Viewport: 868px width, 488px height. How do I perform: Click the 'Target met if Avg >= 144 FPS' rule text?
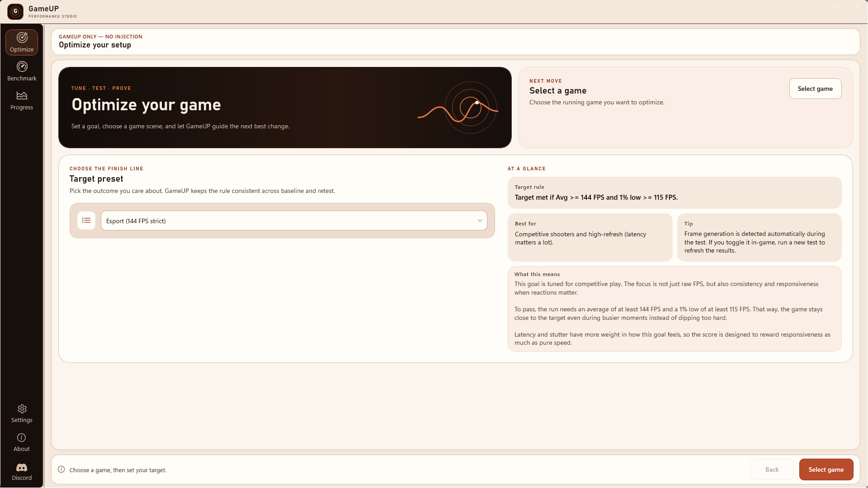coord(596,197)
